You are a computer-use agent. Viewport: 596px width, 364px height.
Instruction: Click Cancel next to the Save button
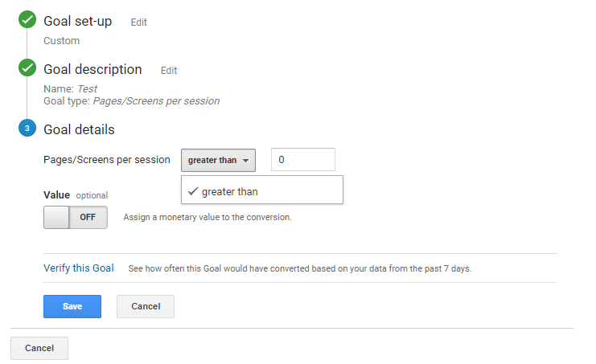click(x=146, y=306)
